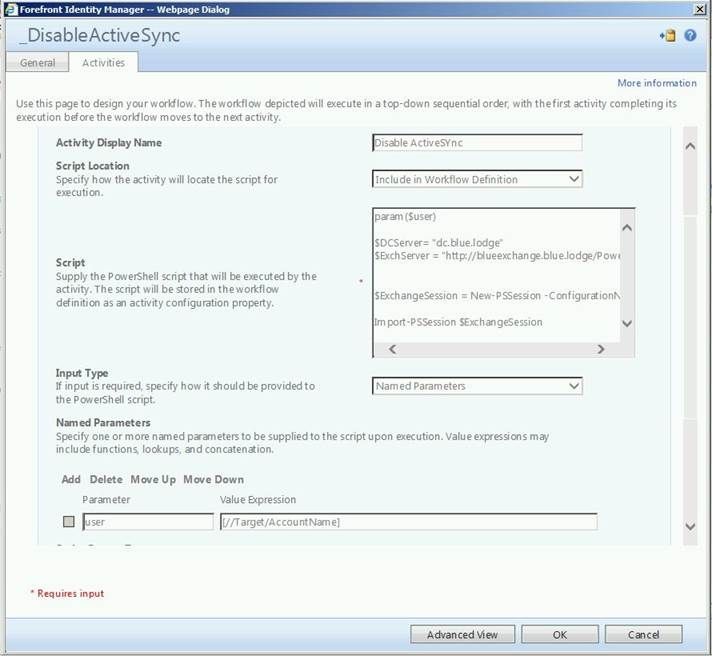Click Move Down for named parameters
The image size is (712, 656).
[213, 479]
